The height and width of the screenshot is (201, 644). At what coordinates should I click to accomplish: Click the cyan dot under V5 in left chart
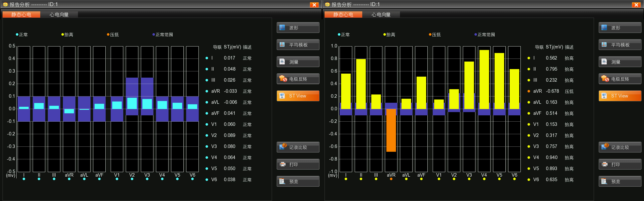[177, 179]
